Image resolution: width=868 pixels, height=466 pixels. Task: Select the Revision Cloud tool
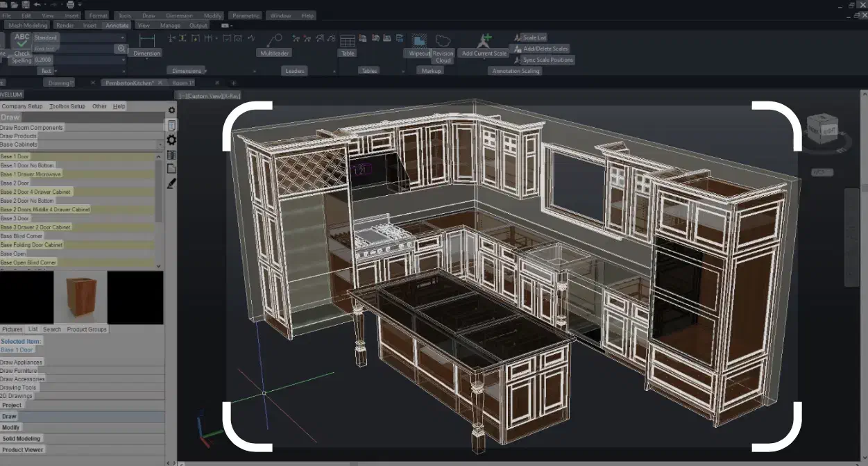point(443,41)
